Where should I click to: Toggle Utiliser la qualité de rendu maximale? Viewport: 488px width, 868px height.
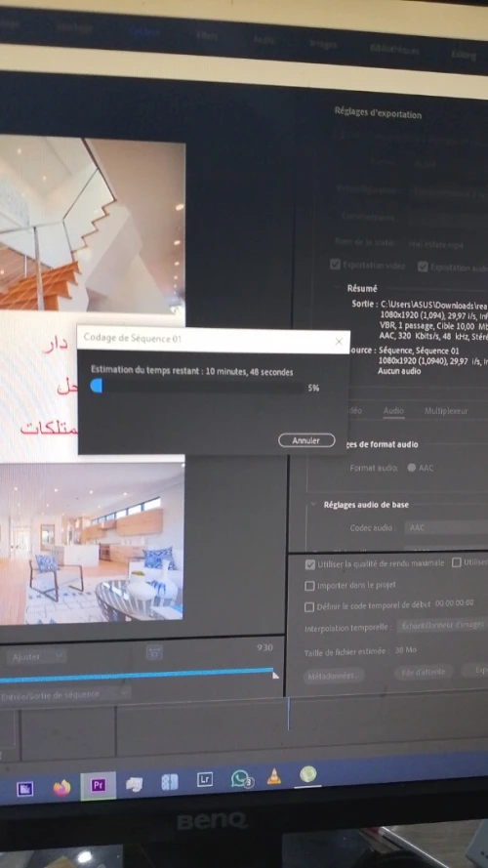(x=310, y=564)
